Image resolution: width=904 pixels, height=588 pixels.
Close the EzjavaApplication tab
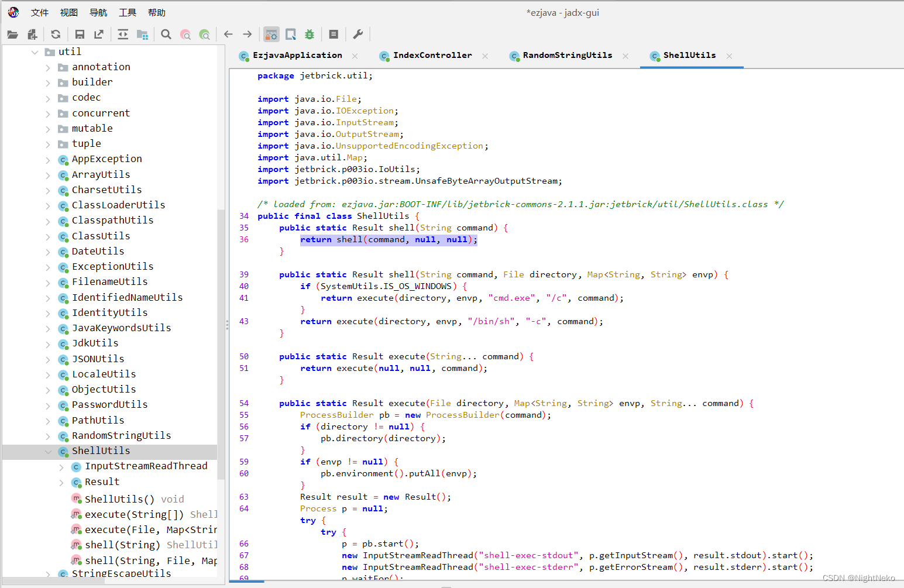tap(355, 56)
